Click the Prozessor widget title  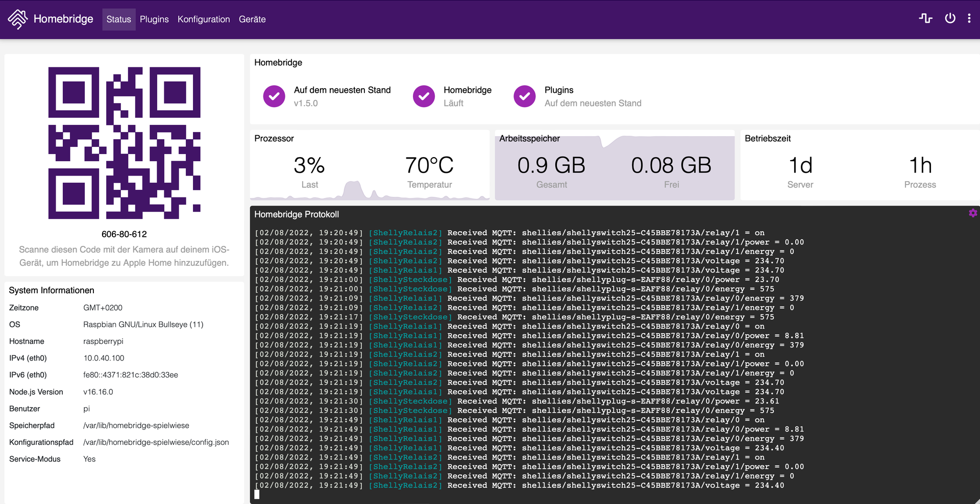point(274,138)
